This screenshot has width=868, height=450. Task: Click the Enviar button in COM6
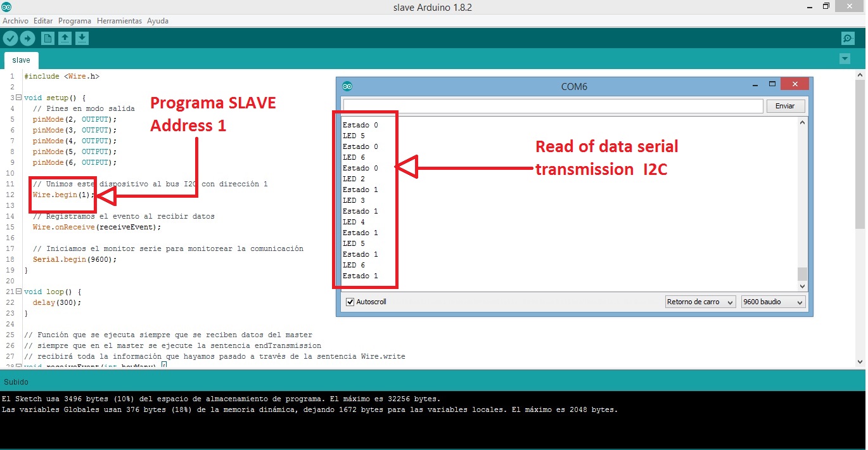(785, 106)
